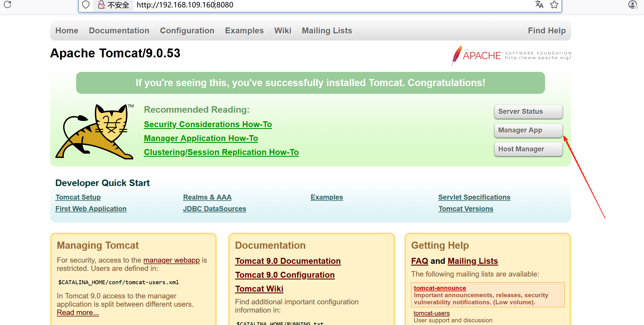The width and height of the screenshot is (644, 325).
Task: Open Manager Application How-To link
Action: tap(201, 138)
